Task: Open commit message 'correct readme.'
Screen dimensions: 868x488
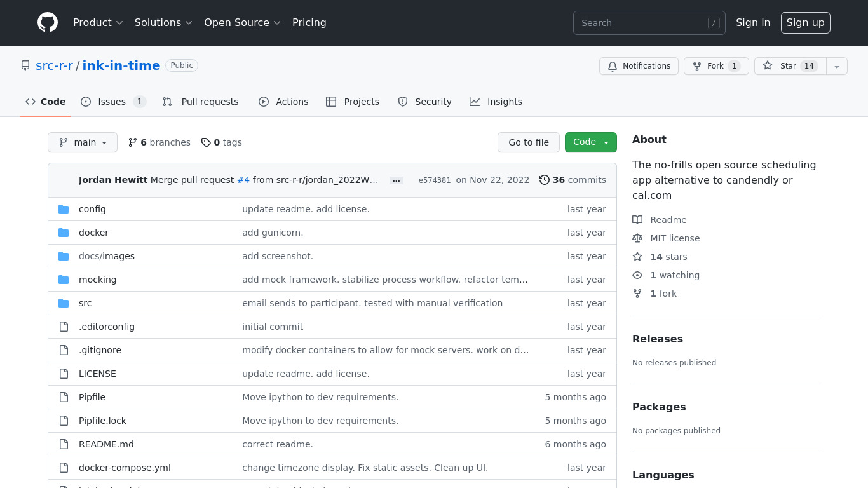Action: tap(278, 444)
